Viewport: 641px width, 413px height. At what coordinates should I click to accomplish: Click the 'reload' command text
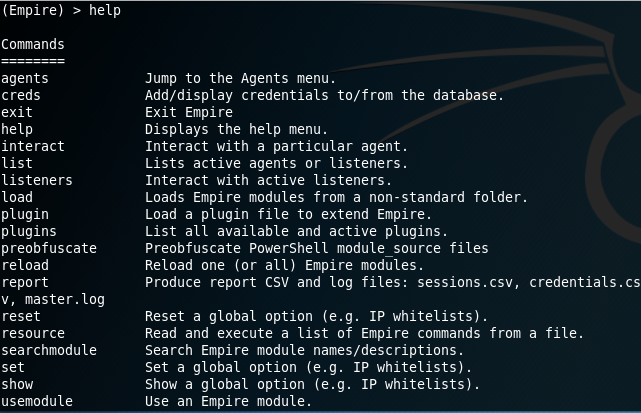coord(25,265)
